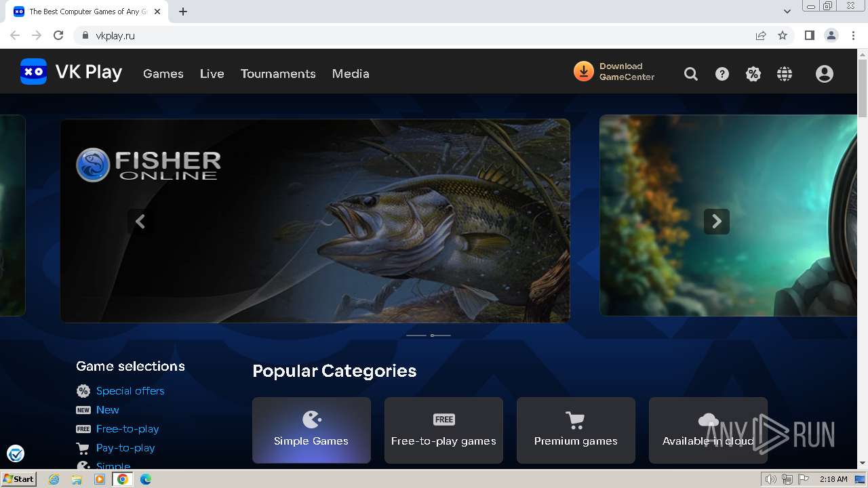
Task: Show previous banner with left arrow
Action: tap(140, 221)
